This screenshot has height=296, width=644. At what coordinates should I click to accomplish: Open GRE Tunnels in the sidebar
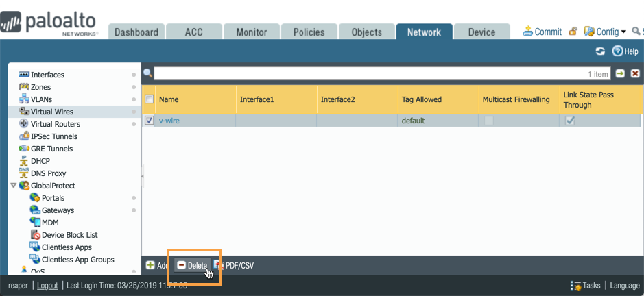(x=51, y=149)
